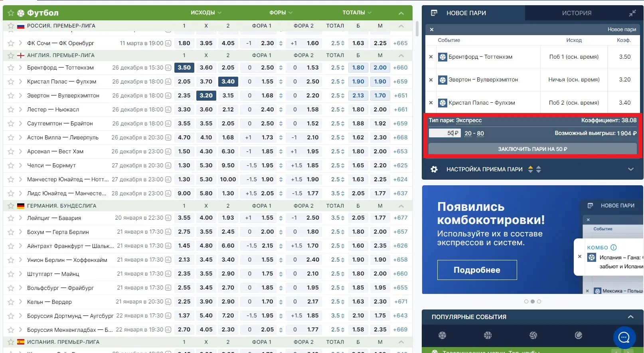Viewport: 644px width, 353px height.
Task: Click the Испания Премьер-лига flag icon
Action: point(21,342)
